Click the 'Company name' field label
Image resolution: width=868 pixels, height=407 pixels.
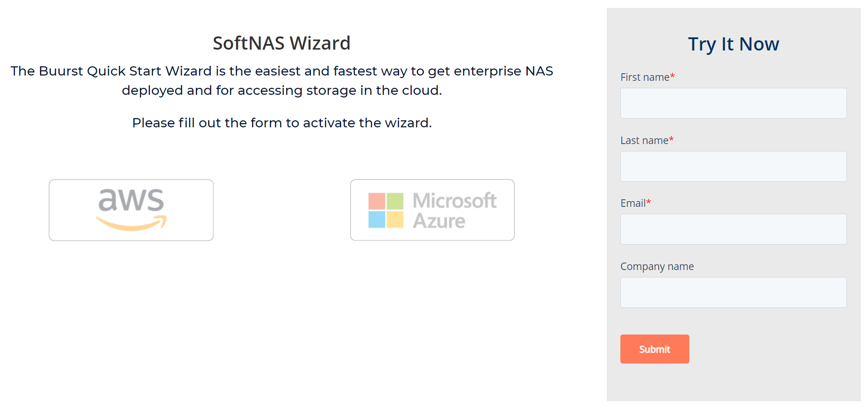pyautogui.click(x=657, y=267)
